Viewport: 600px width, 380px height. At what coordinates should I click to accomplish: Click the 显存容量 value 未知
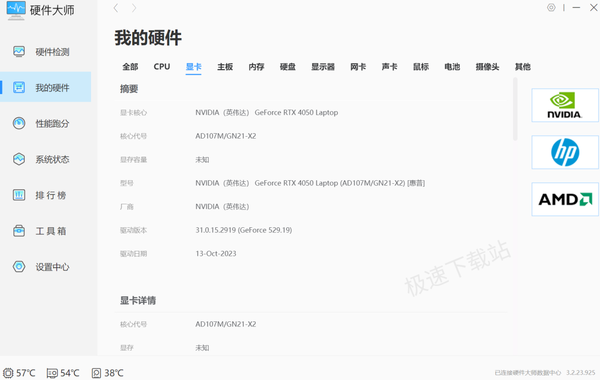click(202, 160)
